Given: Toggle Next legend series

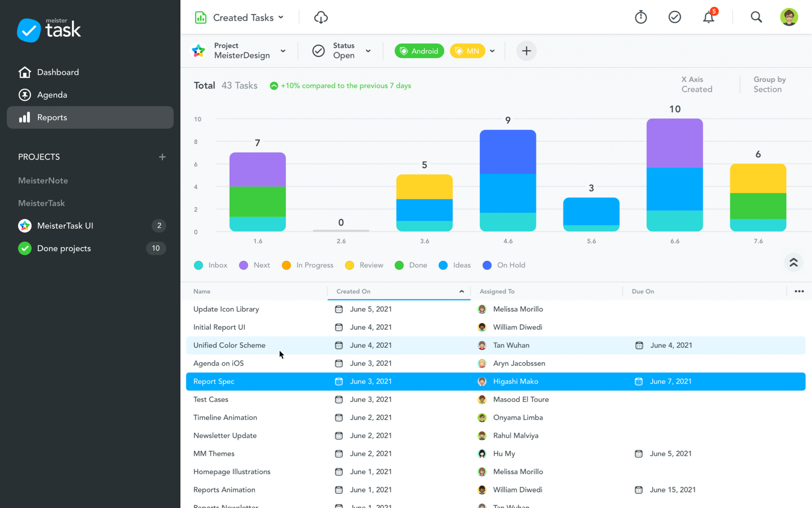Looking at the screenshot, I should pos(255,265).
